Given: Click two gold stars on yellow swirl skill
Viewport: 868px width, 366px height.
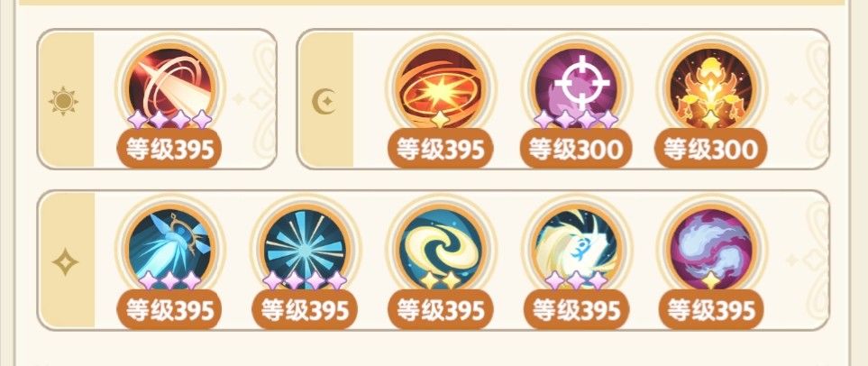Looking at the screenshot, I should (x=441, y=280).
